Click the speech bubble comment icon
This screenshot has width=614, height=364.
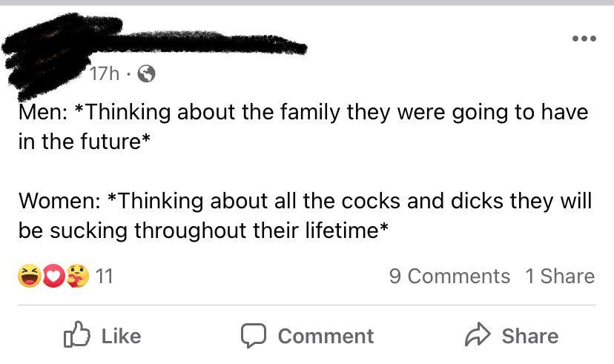tap(253, 336)
